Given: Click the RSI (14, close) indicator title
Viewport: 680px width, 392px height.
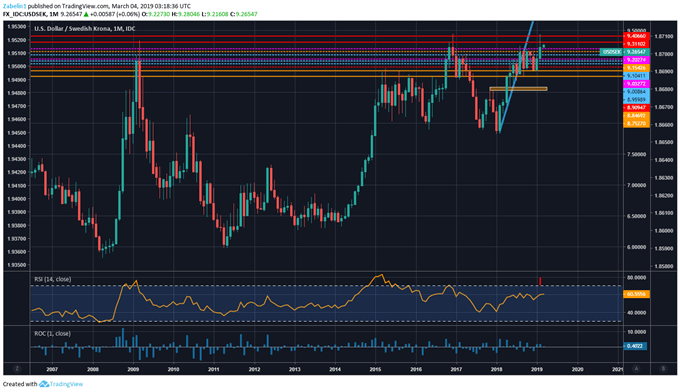Looking at the screenshot, I should [52, 279].
